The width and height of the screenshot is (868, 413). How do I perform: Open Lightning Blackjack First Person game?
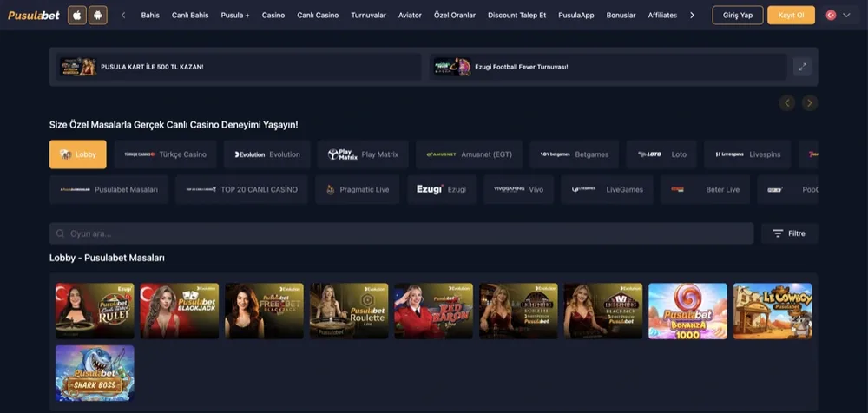pyautogui.click(x=603, y=311)
